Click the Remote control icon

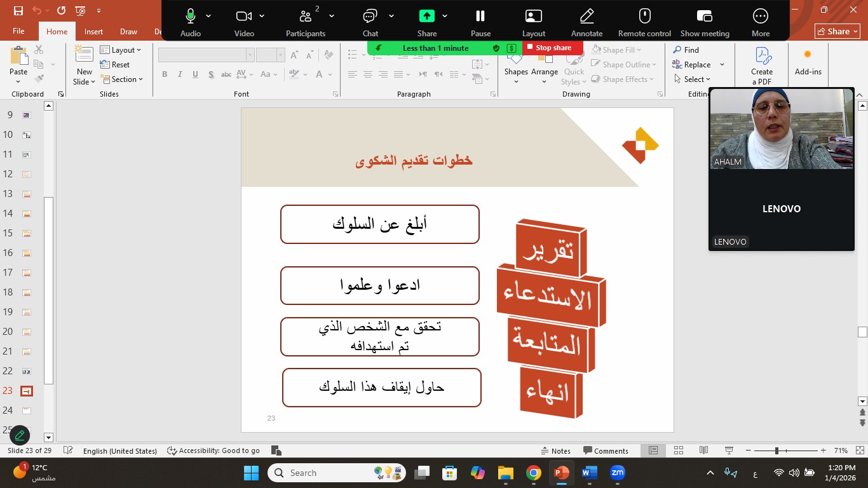point(644,17)
